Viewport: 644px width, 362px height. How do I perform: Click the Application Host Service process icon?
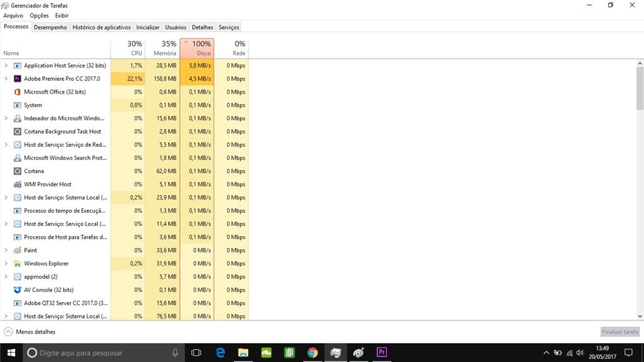[17, 65]
